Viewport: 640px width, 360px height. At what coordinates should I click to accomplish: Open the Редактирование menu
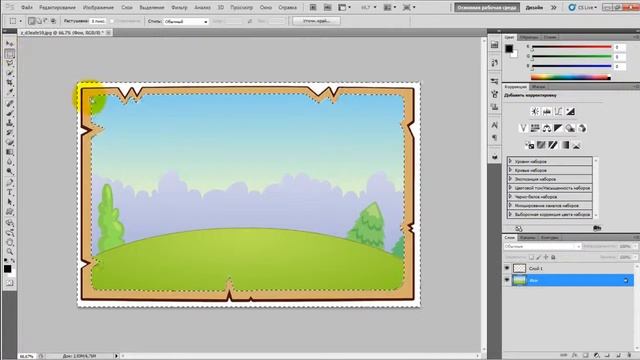(57, 7)
